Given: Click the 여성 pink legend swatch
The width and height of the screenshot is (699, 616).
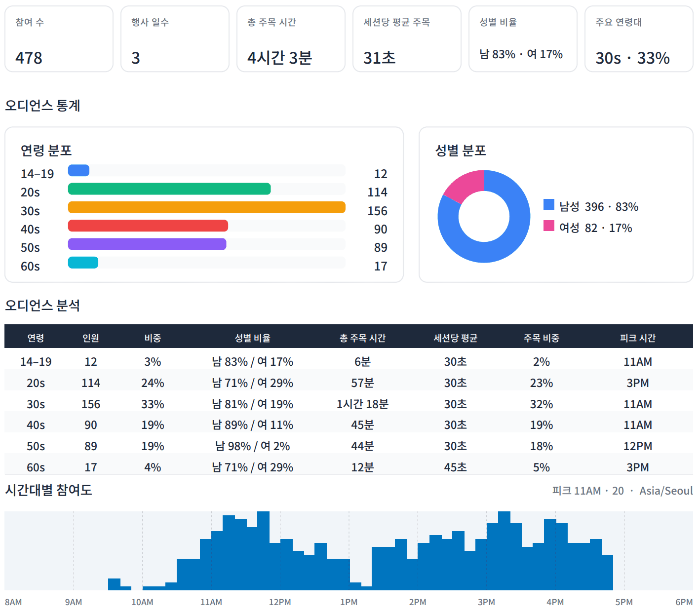Looking at the screenshot, I should pyautogui.click(x=548, y=226).
